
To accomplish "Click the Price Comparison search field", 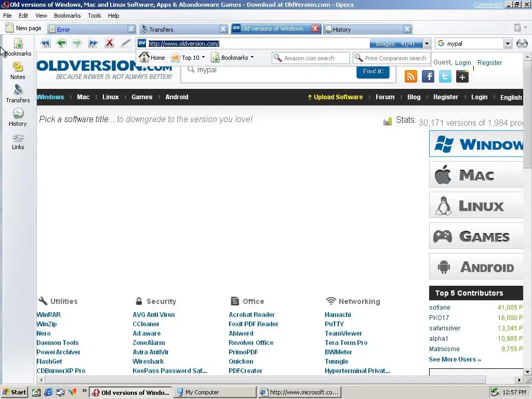I will [x=392, y=58].
